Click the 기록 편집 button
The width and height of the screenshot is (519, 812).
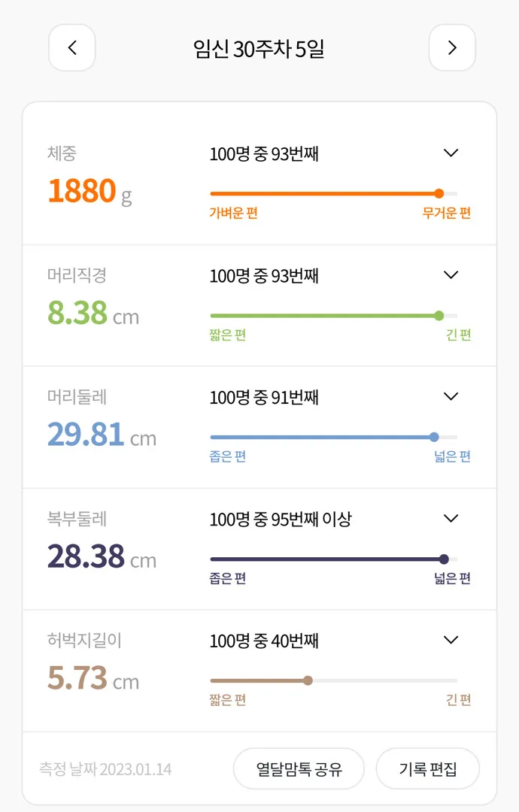point(428,768)
